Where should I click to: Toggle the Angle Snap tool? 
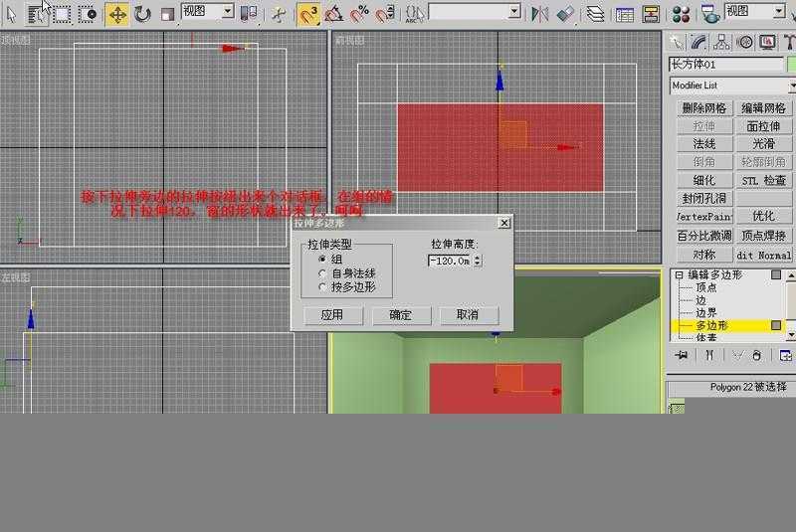[333, 14]
